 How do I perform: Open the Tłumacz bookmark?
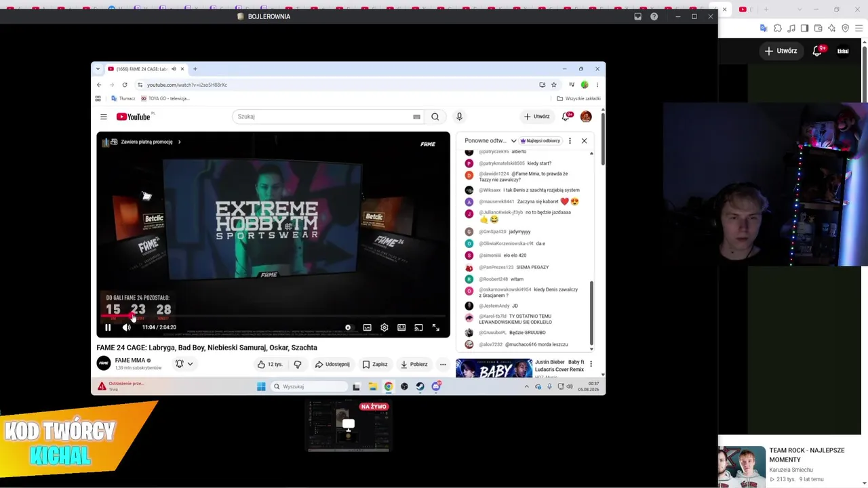(123, 98)
